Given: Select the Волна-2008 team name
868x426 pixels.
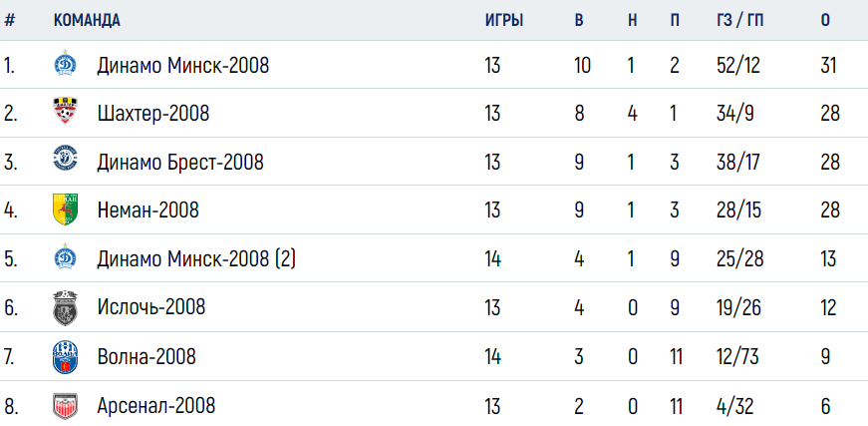Looking at the screenshot, I should coord(146,355).
